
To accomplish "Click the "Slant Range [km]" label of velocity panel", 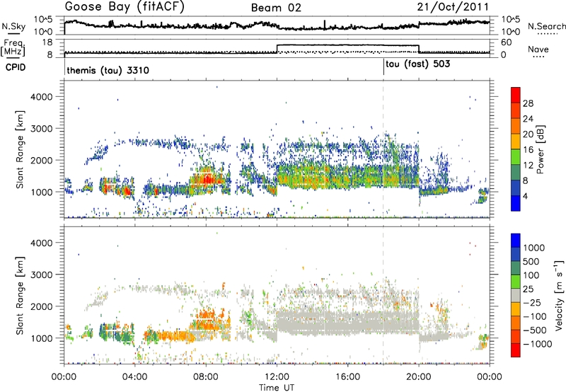I will [21, 296].
